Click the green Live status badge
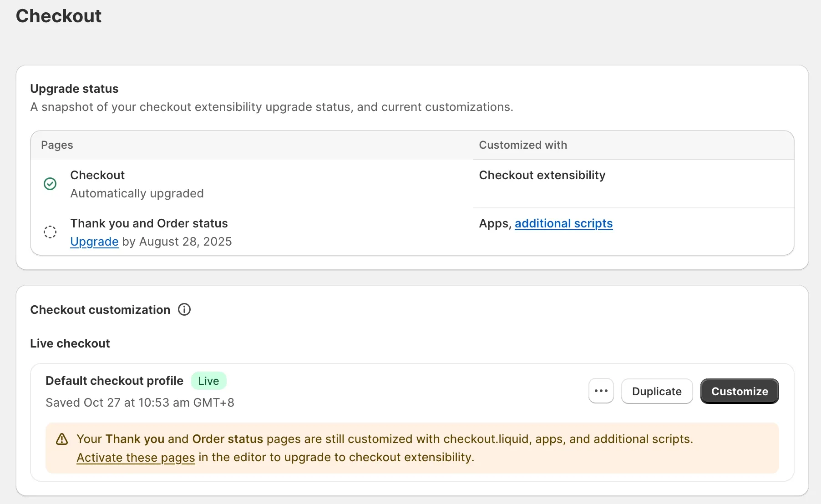This screenshot has height=504, width=821. (208, 381)
